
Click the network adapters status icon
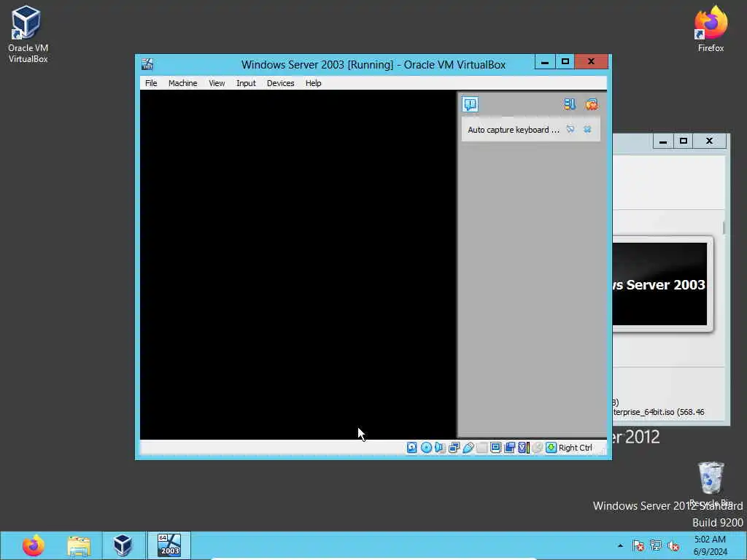pos(454,448)
